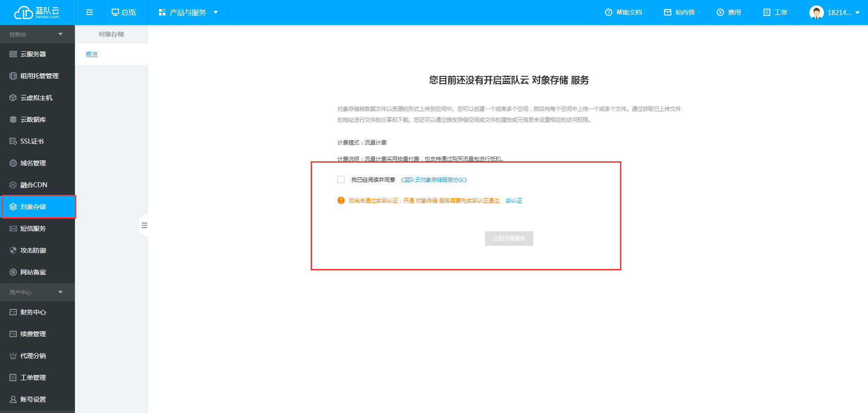Expand the 产品与服务 dropdown menu

pyautogui.click(x=188, y=12)
